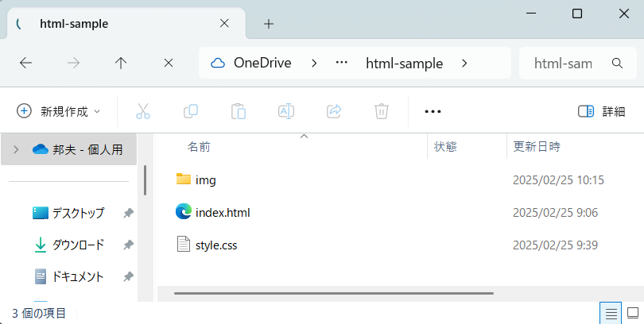Toggle the 詳細 details pane
Screen dimensions: 644x324
pyautogui.click(x=602, y=111)
